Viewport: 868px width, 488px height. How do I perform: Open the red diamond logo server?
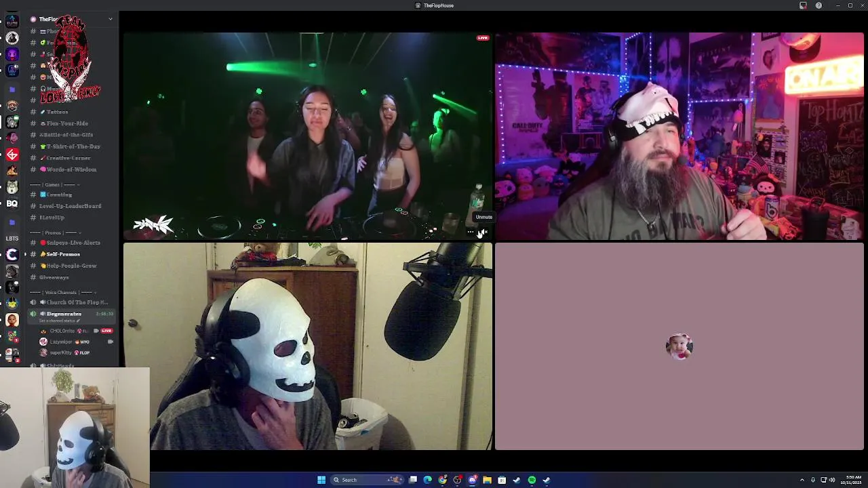pyautogui.click(x=12, y=155)
